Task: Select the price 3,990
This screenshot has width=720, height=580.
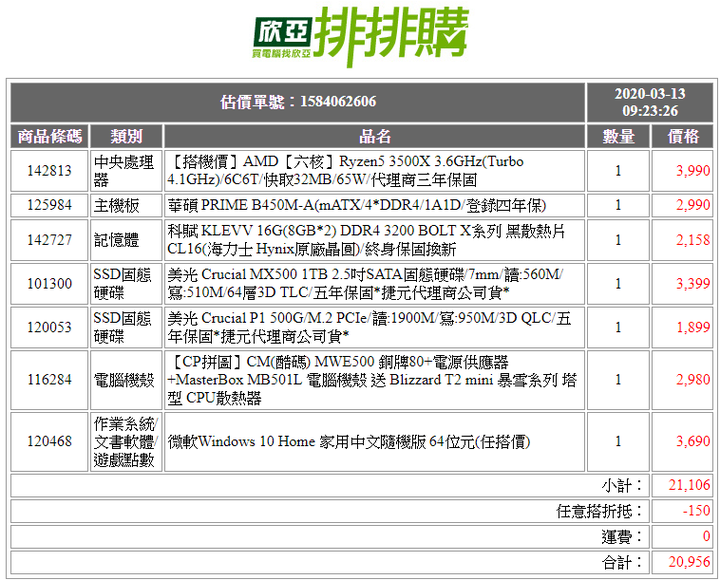Action: (x=693, y=171)
